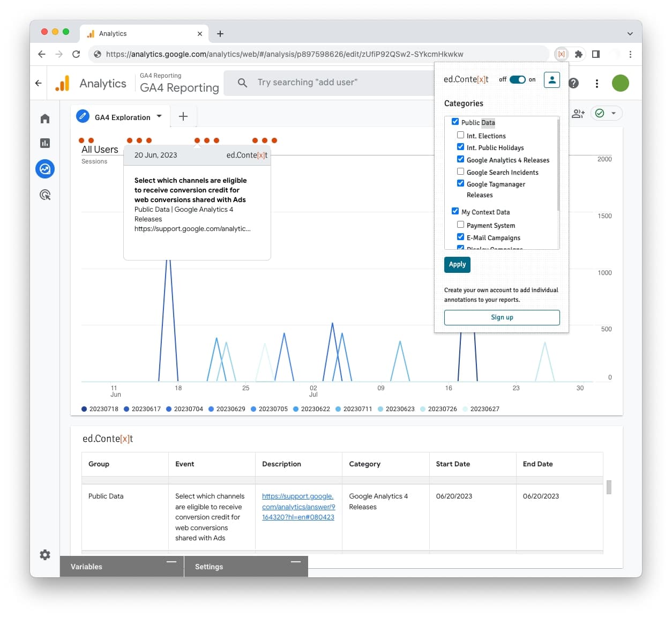
Task: Close the Analytics browser tab
Action: pos(200,34)
